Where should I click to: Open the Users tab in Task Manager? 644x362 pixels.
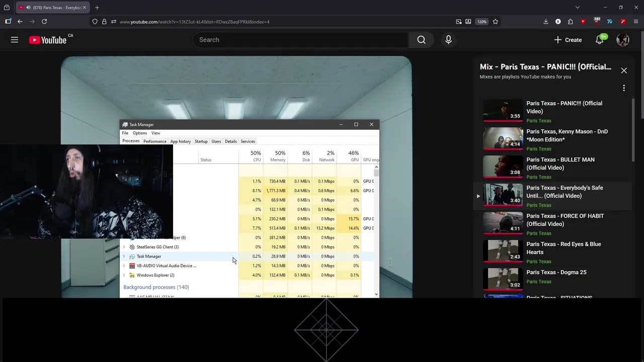216,141
